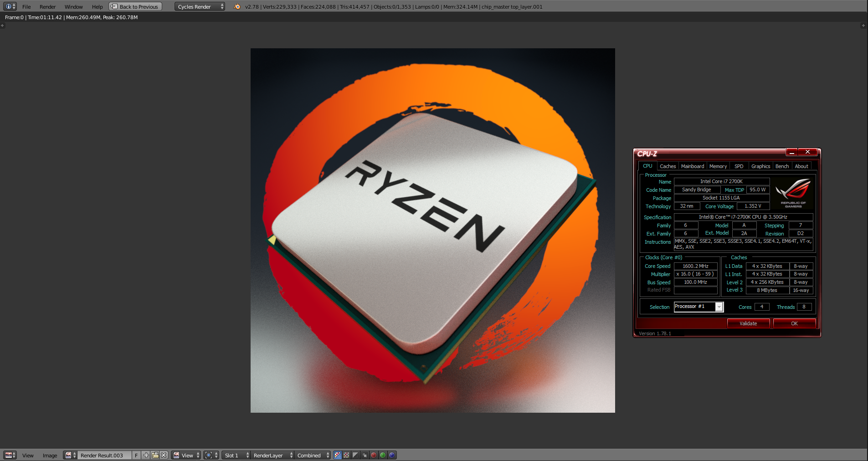Unlink the image with X icon
868x461 pixels.
tap(164, 455)
